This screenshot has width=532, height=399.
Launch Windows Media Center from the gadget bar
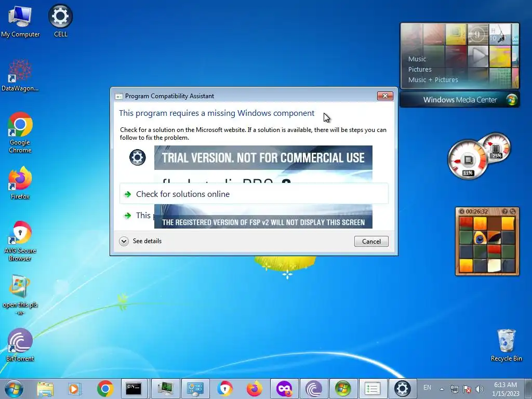460,100
